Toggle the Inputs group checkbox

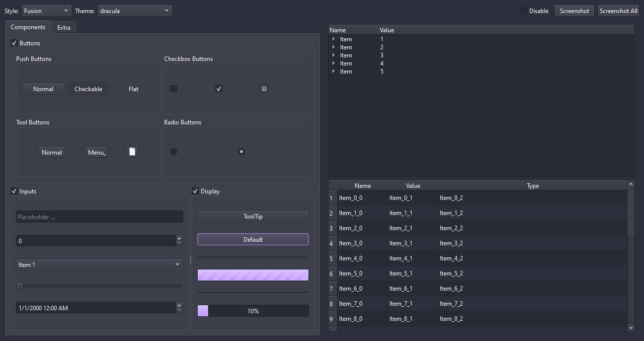click(x=14, y=191)
